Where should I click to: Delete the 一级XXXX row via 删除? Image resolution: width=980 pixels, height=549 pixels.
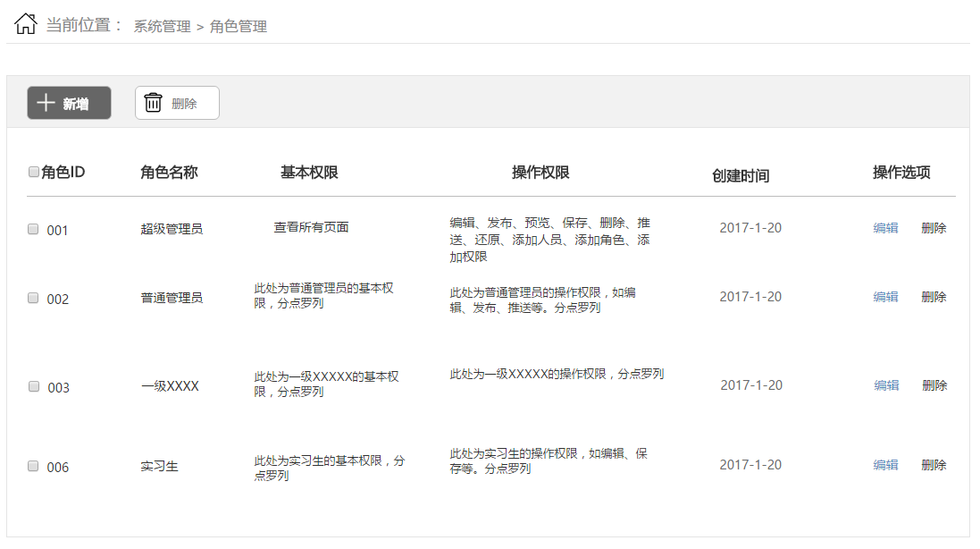tap(934, 385)
